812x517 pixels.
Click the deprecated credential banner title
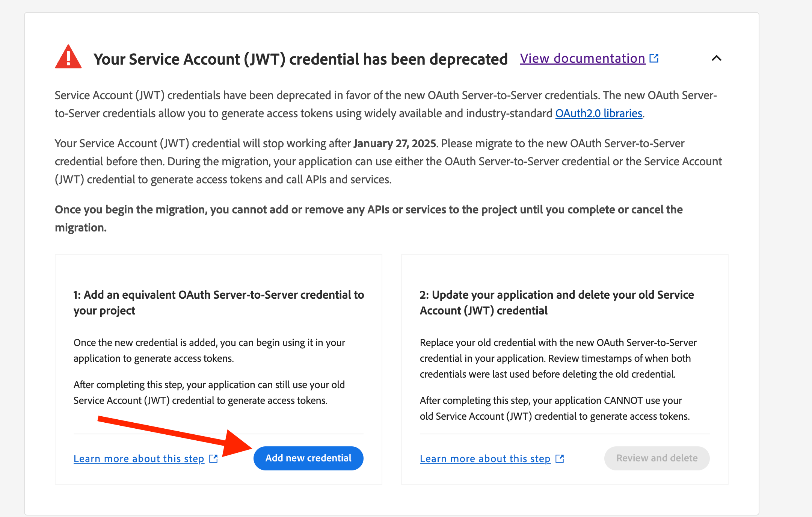point(300,59)
